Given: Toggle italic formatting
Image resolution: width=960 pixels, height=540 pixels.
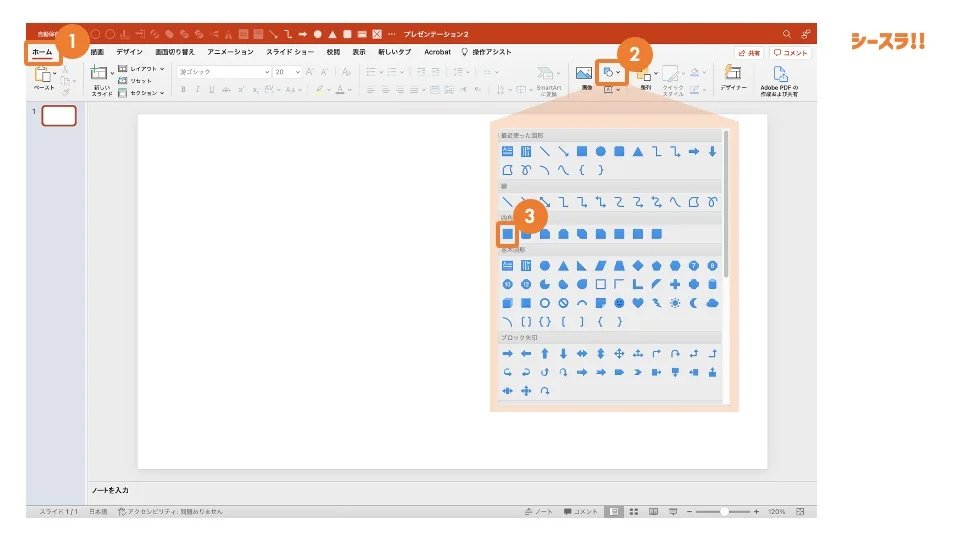Looking at the screenshot, I should point(197,89).
